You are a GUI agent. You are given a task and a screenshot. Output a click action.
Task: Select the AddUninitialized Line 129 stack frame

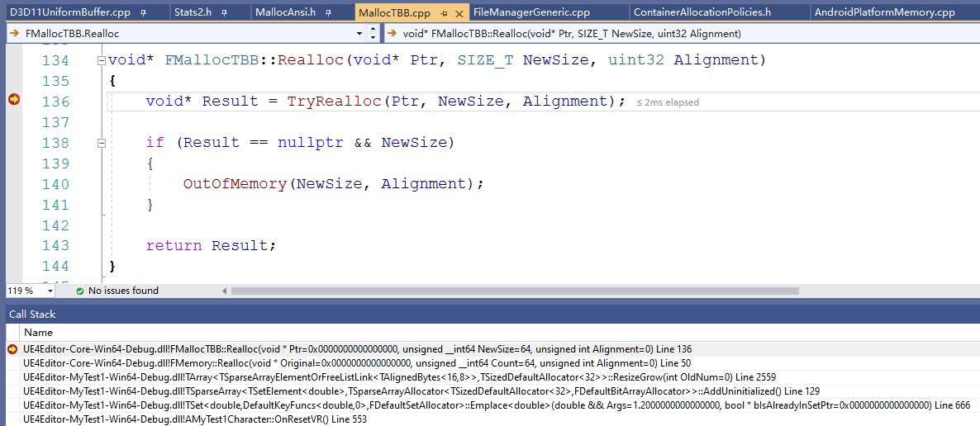pos(421,391)
